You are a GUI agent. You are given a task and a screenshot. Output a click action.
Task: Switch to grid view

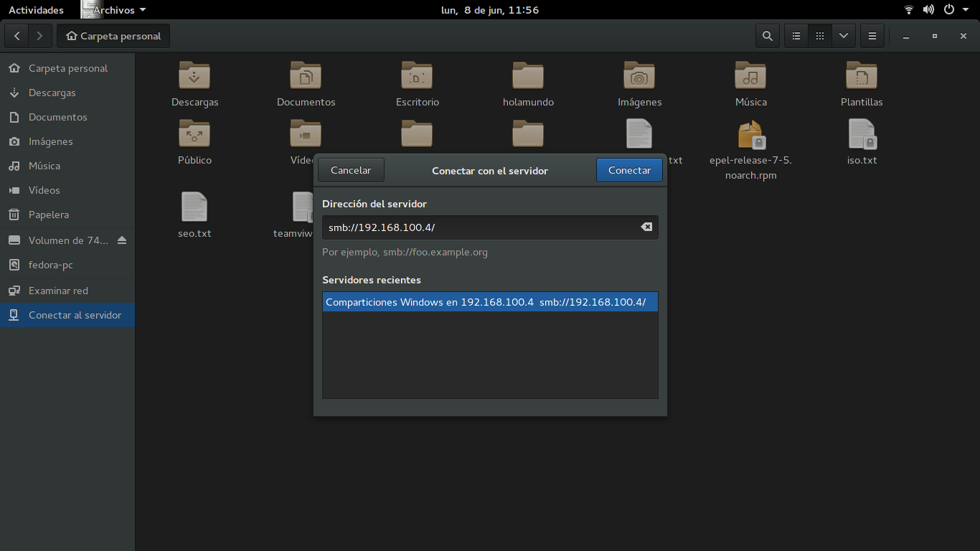coord(819,35)
